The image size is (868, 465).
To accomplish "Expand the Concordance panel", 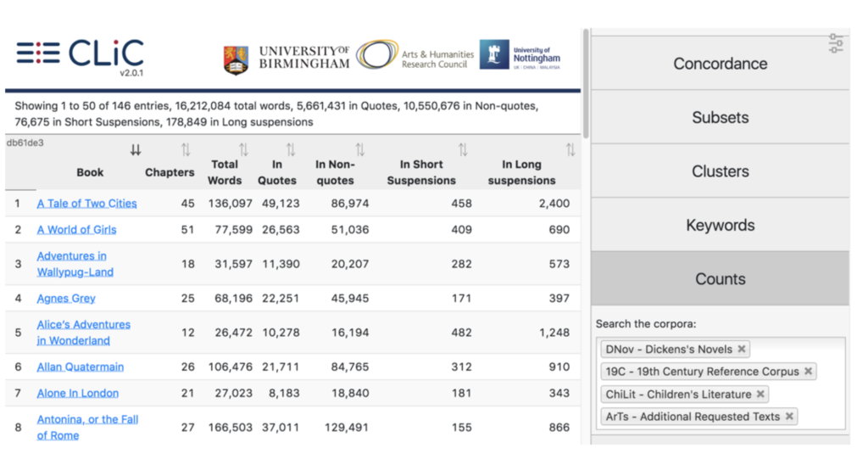I will [720, 64].
